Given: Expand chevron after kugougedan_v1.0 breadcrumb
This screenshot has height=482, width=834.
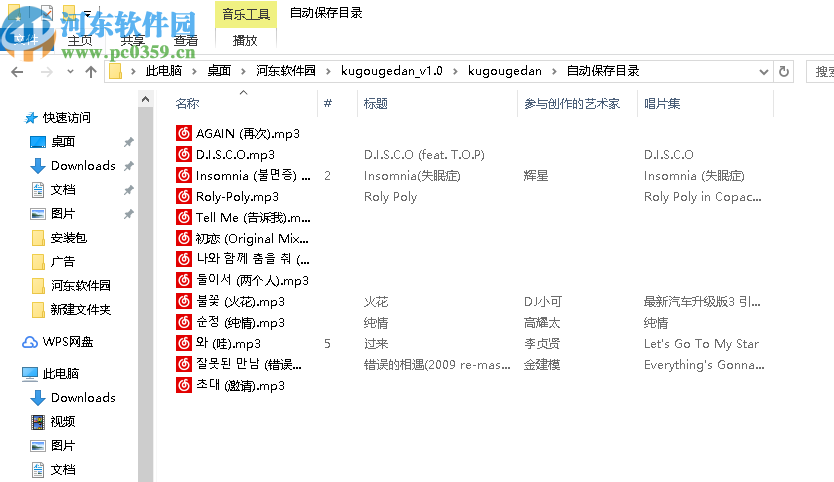Looking at the screenshot, I should pos(455,71).
